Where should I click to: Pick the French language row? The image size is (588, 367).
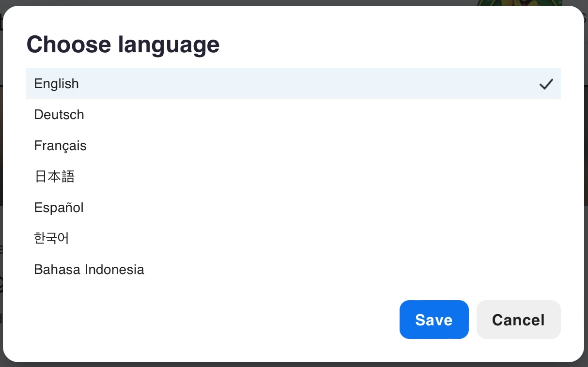point(294,145)
